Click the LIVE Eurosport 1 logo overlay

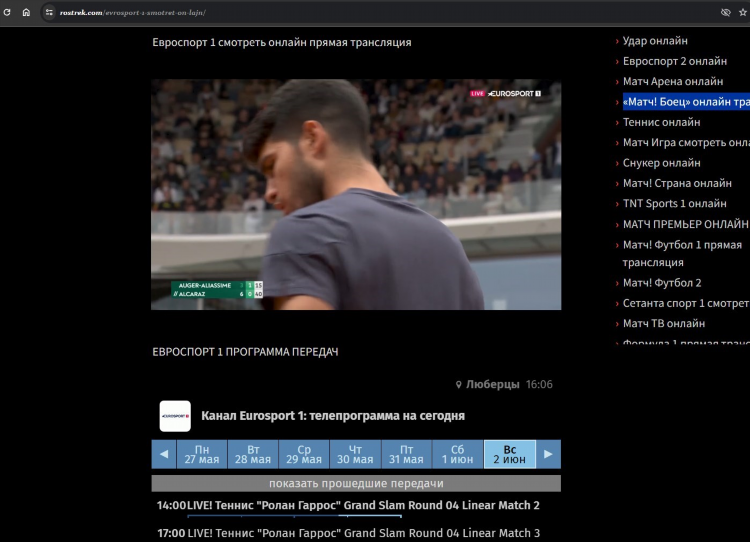(506, 94)
